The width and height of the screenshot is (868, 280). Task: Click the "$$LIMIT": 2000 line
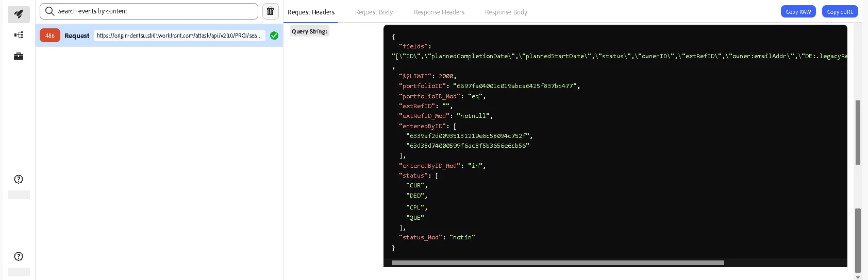point(427,76)
